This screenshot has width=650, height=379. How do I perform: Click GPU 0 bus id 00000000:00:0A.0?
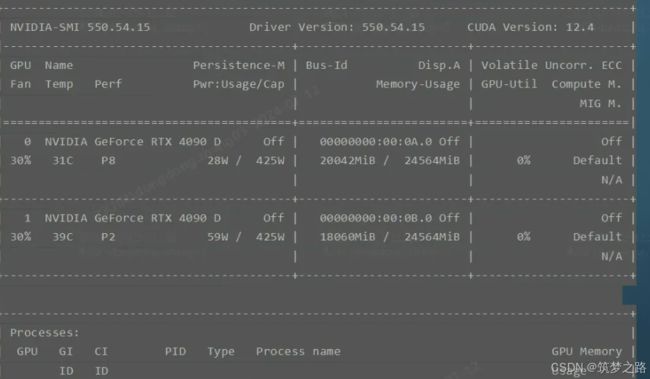pos(376,142)
